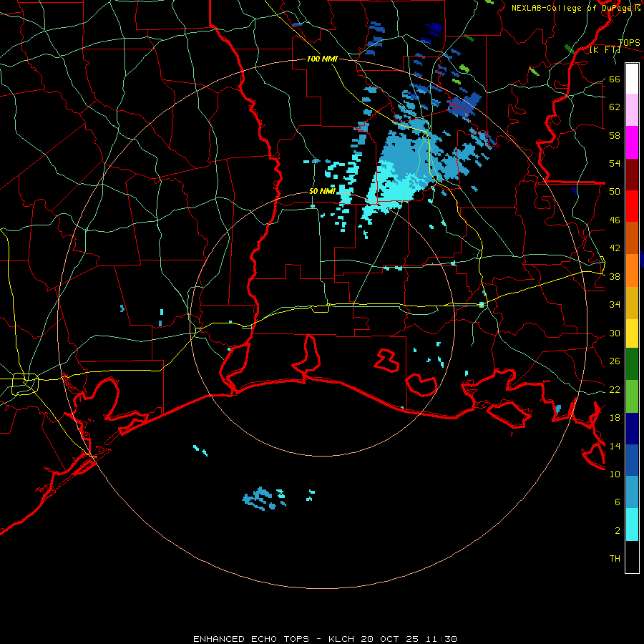Click the legend value '30'
644x644 pixels.
[615, 333]
